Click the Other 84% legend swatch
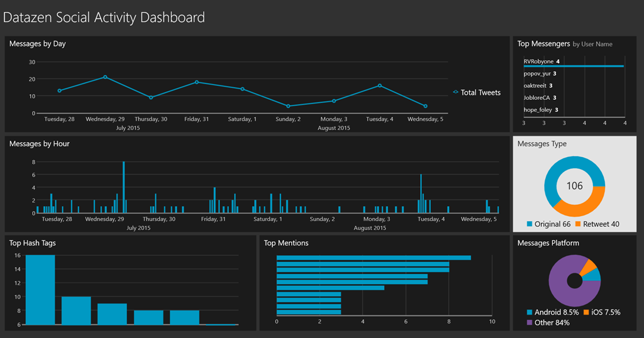Viewport: 644px width, 338px height. (530, 323)
